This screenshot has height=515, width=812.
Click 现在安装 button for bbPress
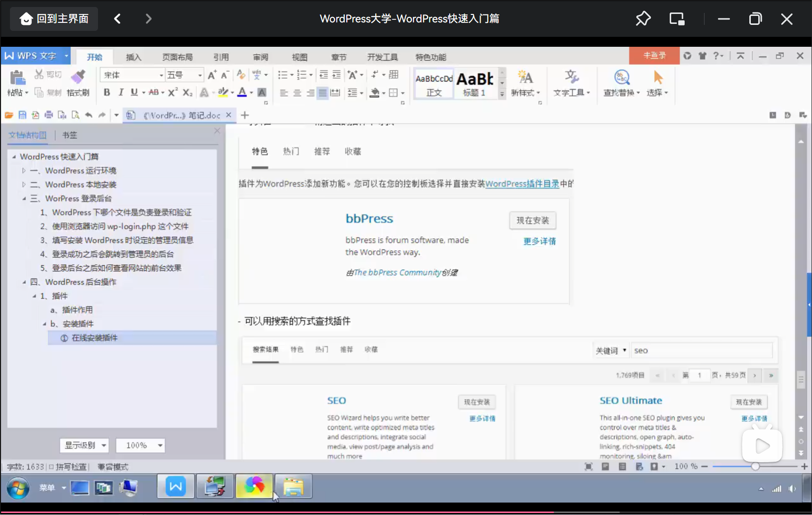(x=532, y=220)
